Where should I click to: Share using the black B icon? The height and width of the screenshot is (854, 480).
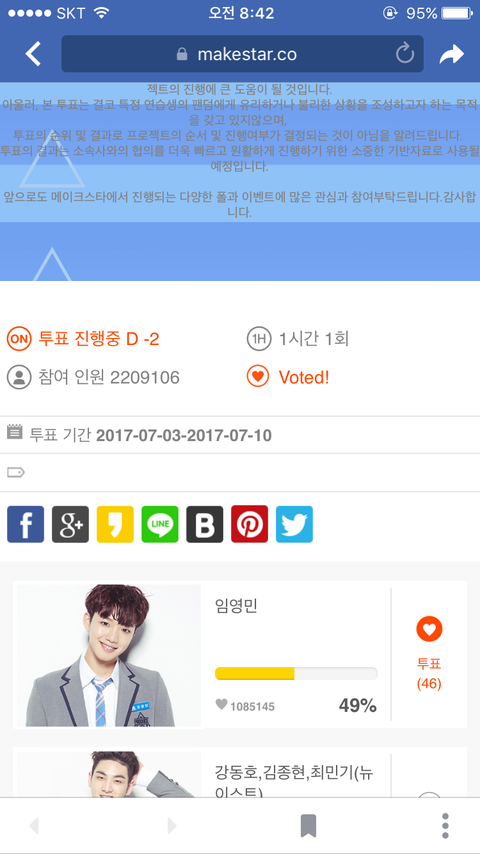(x=205, y=524)
